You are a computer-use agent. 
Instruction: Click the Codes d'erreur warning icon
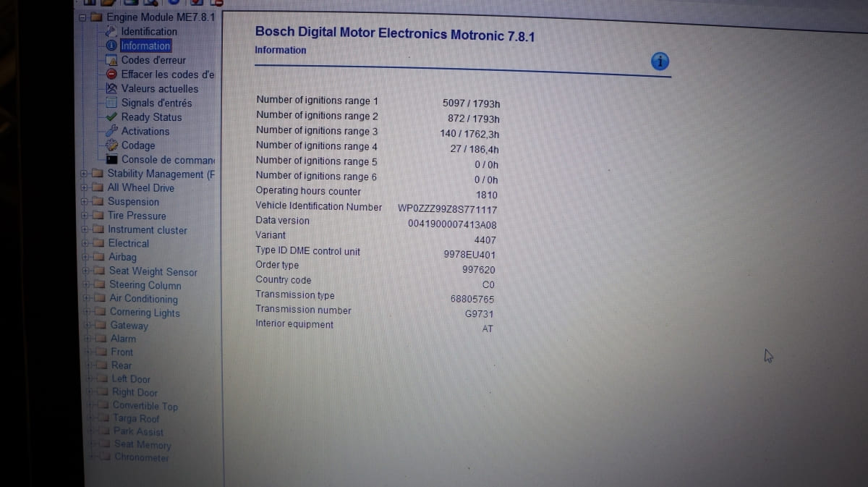coord(111,60)
